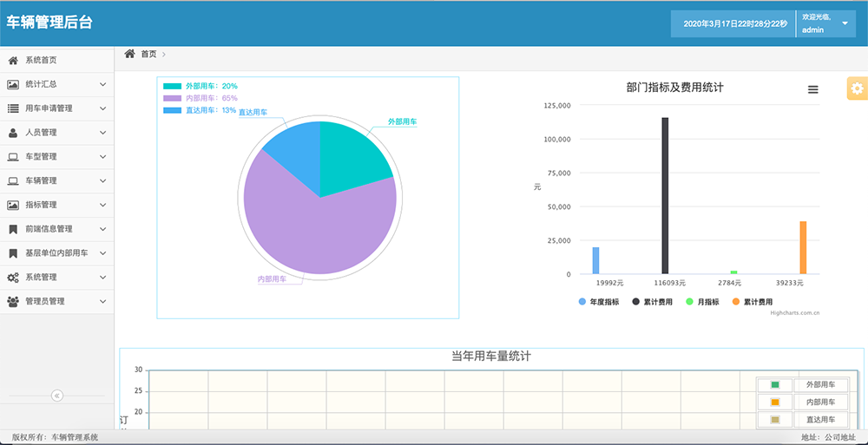
Task: Open the admin user dropdown arrow
Action: pyautogui.click(x=845, y=23)
